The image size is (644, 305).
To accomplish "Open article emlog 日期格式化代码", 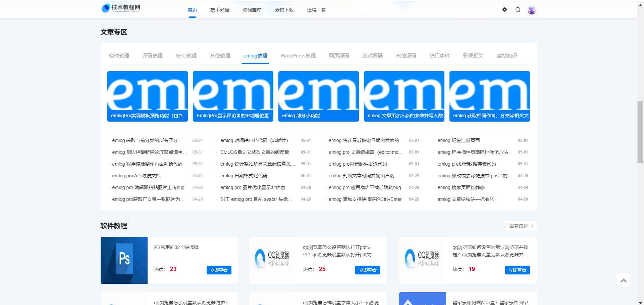I will [244, 176].
